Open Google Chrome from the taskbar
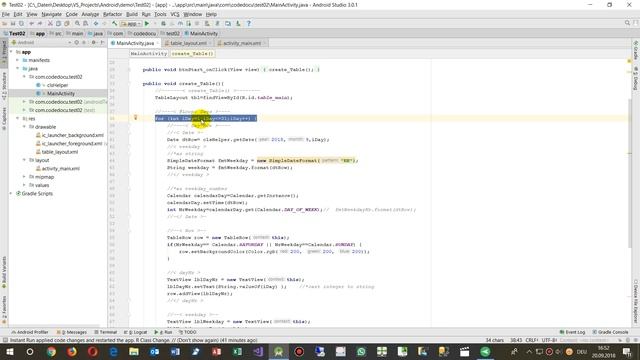The image size is (640, 360). [51, 351]
